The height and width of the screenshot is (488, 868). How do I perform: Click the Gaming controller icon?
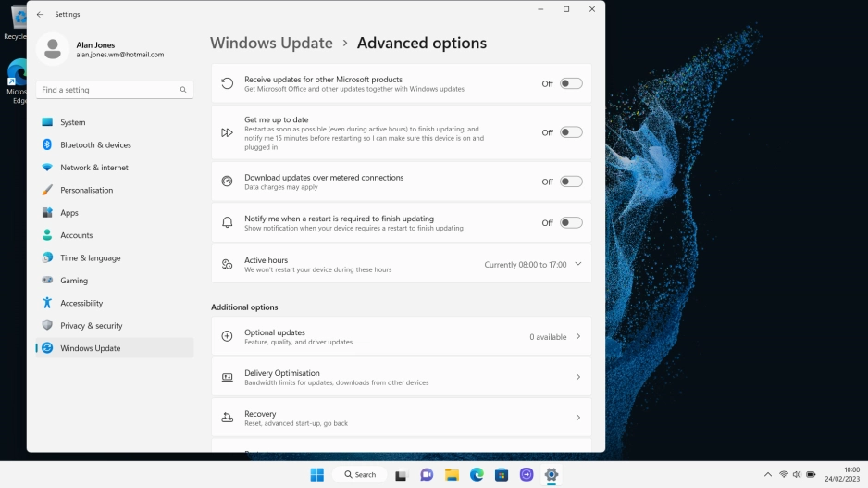(x=47, y=281)
